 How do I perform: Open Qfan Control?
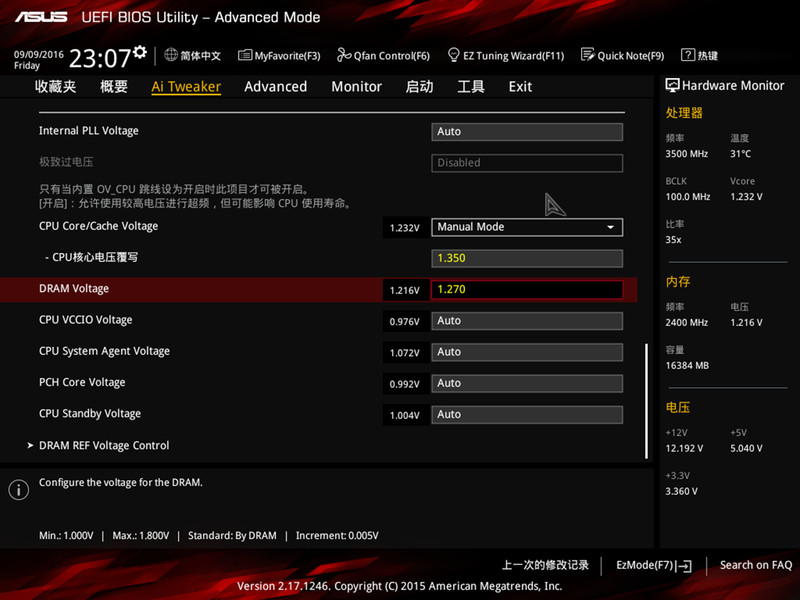(383, 56)
